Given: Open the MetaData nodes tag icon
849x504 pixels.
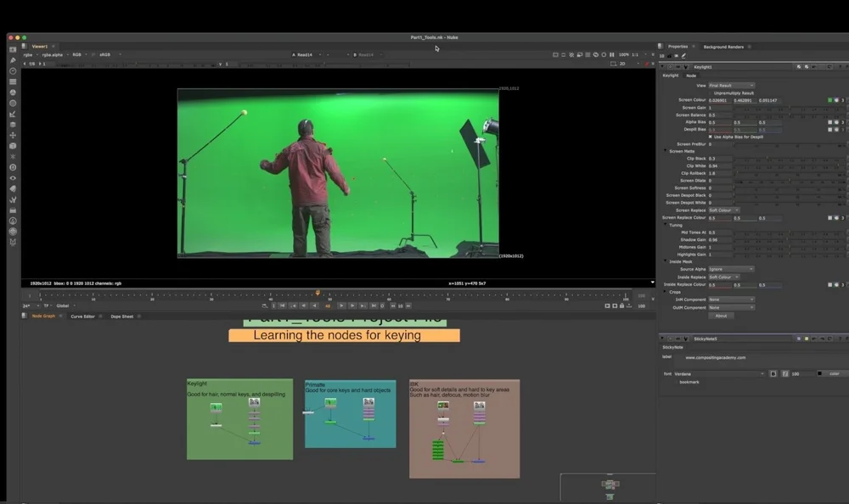Looking at the screenshot, I should 13,189.
